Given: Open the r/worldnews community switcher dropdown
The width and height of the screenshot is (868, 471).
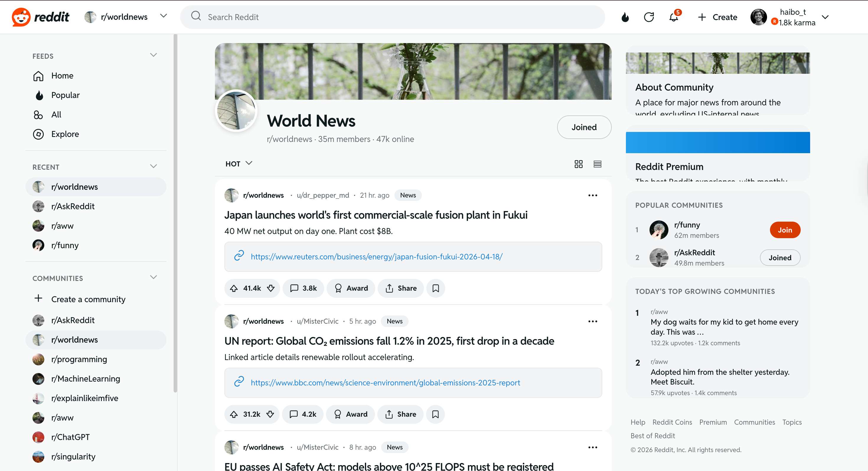Looking at the screenshot, I should pos(126,17).
